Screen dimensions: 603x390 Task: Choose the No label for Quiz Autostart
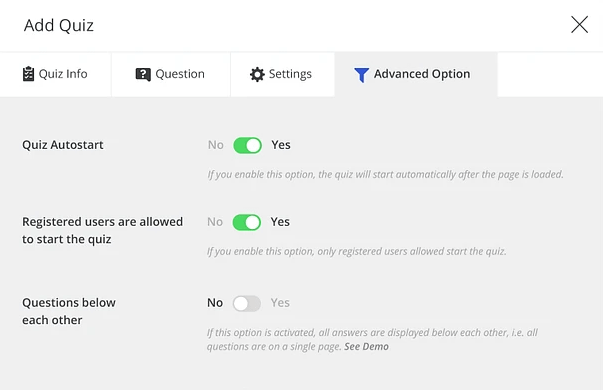tap(215, 145)
